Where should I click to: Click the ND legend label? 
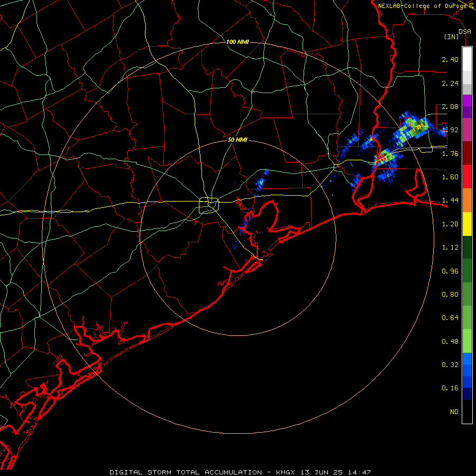(454, 412)
